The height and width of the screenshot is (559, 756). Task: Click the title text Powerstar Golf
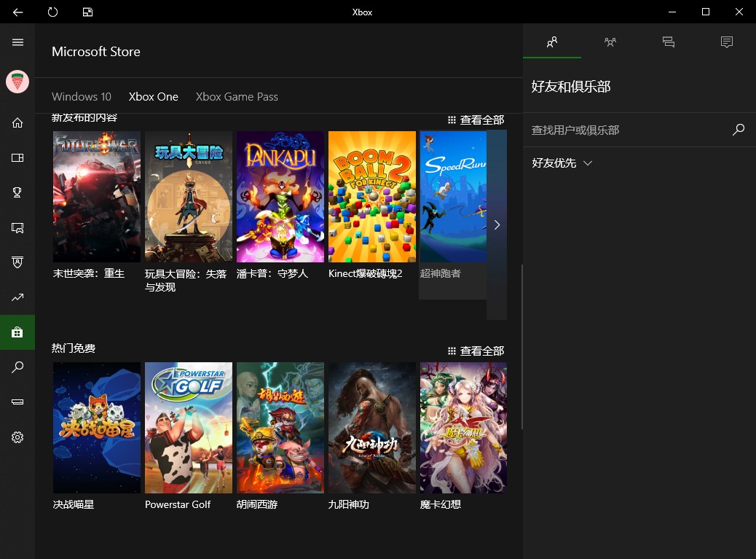click(x=178, y=504)
